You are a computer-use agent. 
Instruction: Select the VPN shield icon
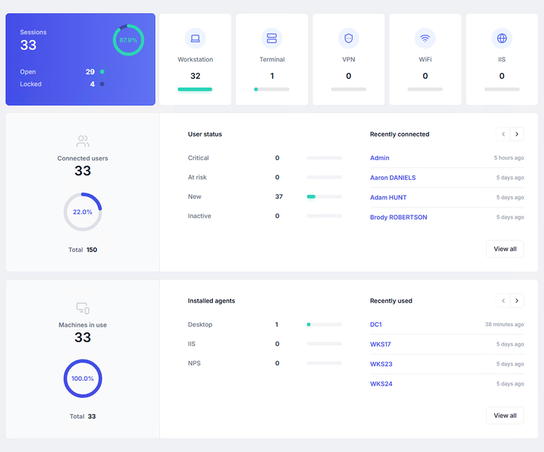click(x=349, y=38)
